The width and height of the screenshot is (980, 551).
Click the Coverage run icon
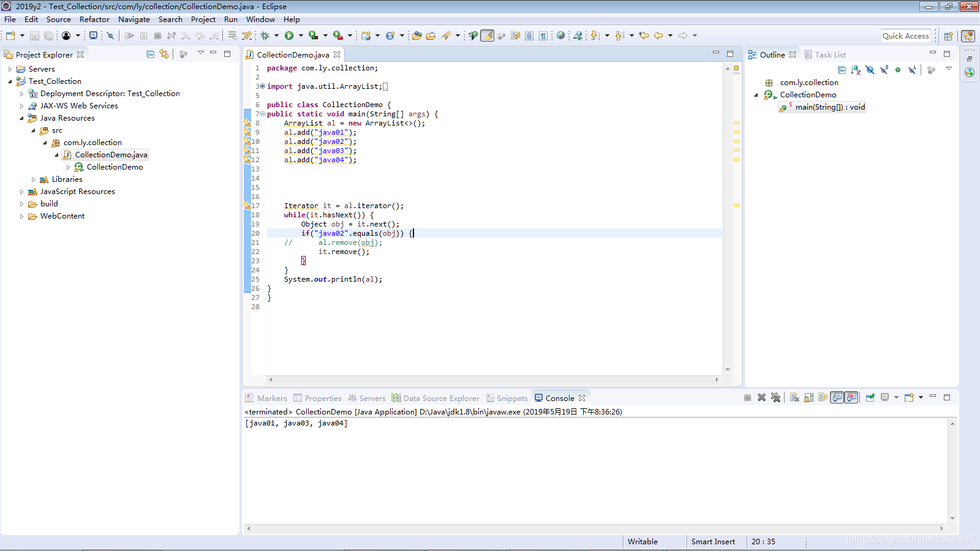click(313, 36)
